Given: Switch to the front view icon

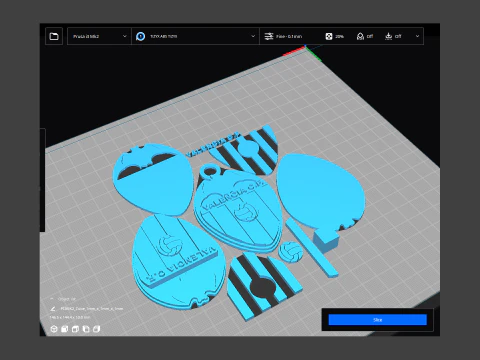Looking at the screenshot, I should [64, 329].
